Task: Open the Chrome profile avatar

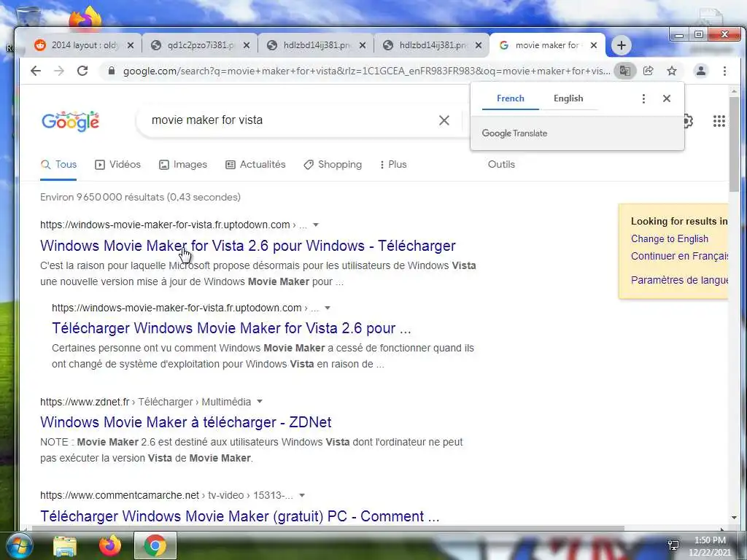Action: [701, 71]
